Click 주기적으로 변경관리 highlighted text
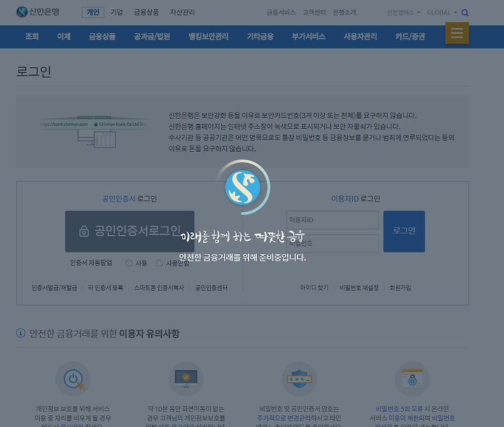504x427 pixels. [x=283, y=418]
